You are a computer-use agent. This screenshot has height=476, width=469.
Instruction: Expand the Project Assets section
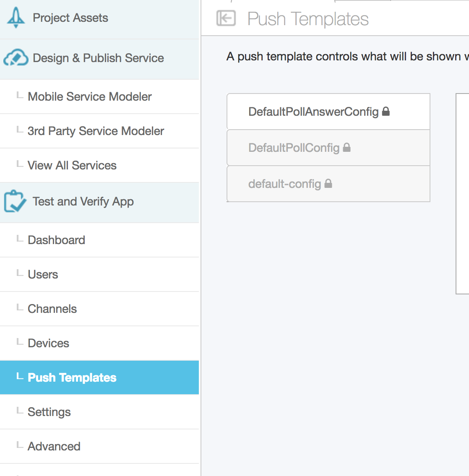click(99, 18)
